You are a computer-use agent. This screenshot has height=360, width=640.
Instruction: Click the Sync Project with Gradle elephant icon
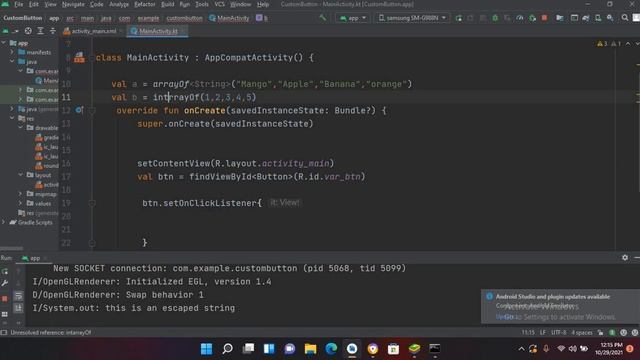[585, 18]
